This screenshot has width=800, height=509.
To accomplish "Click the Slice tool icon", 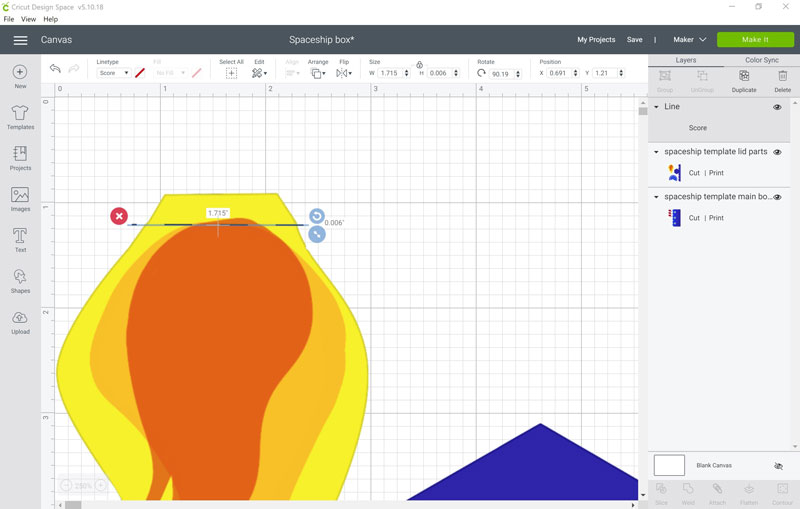I will pos(661,489).
